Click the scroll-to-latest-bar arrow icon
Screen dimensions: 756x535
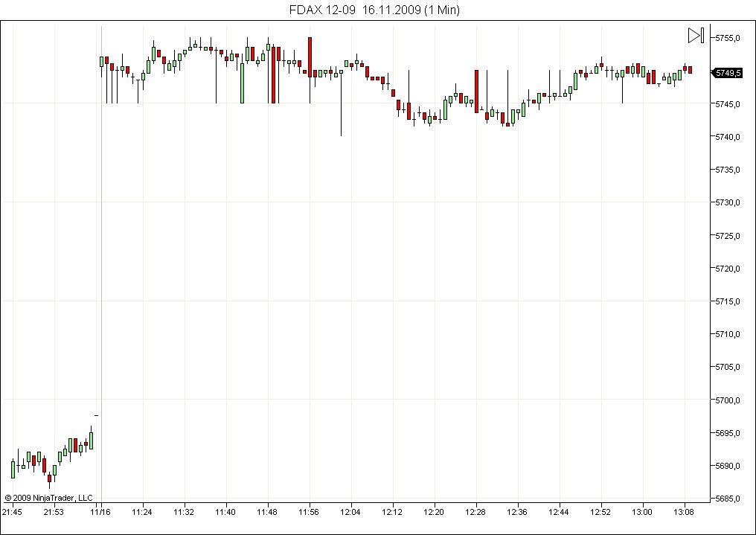point(696,36)
